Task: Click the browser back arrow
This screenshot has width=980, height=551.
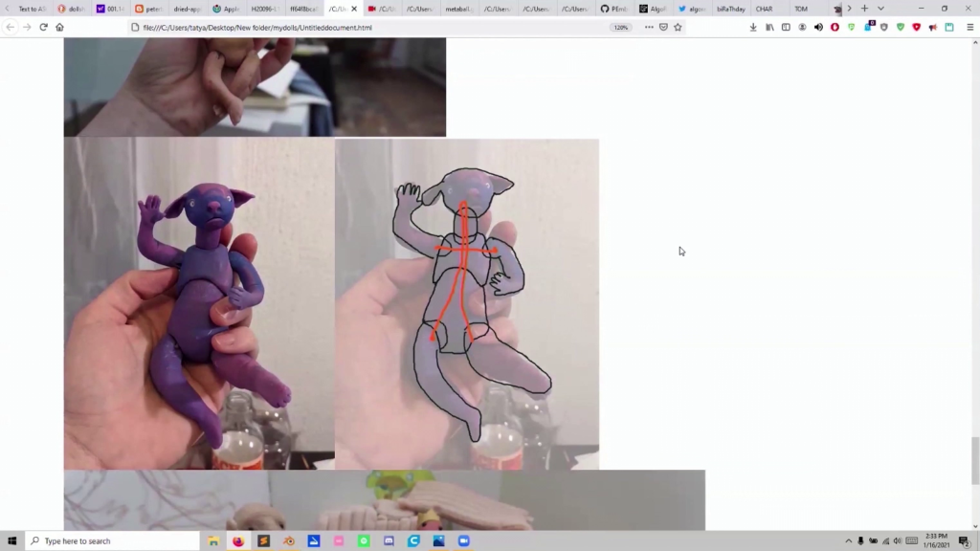Action: coord(10,28)
